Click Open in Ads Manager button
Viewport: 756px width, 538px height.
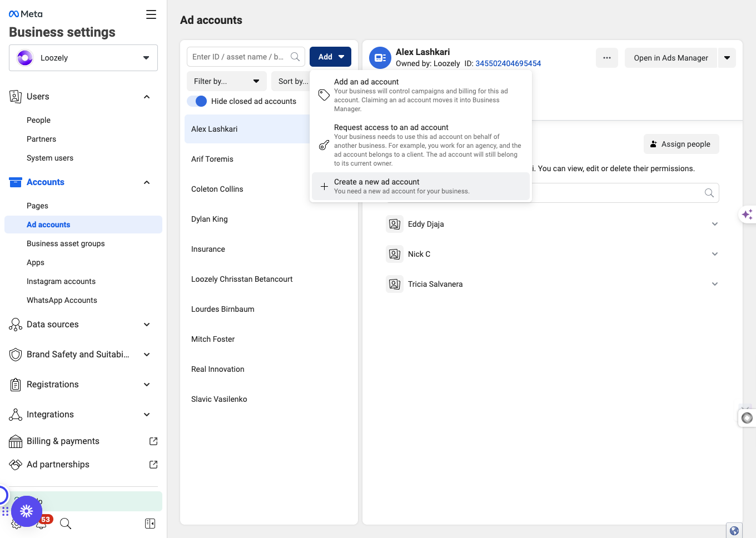point(671,58)
